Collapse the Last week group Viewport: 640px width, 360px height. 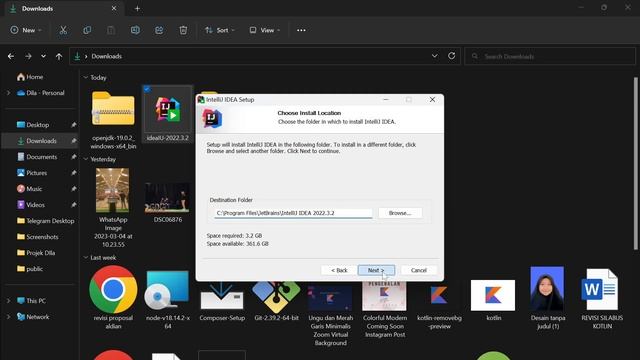pyautogui.click(x=86, y=258)
